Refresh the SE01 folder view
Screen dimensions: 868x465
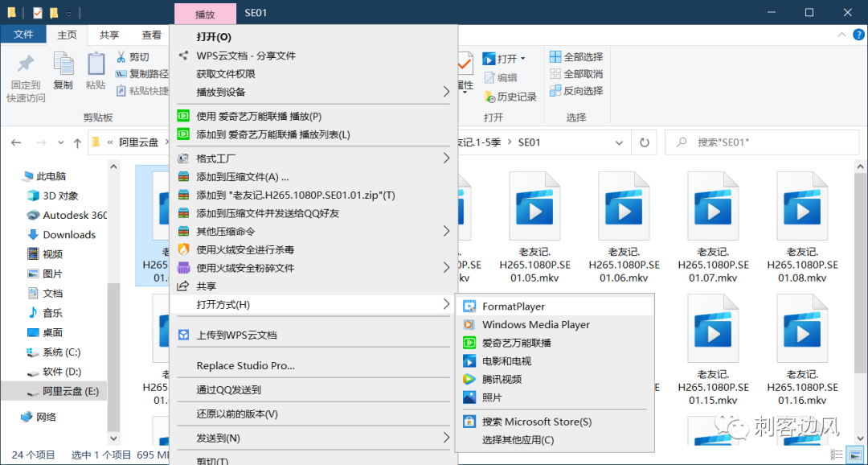pyautogui.click(x=645, y=142)
